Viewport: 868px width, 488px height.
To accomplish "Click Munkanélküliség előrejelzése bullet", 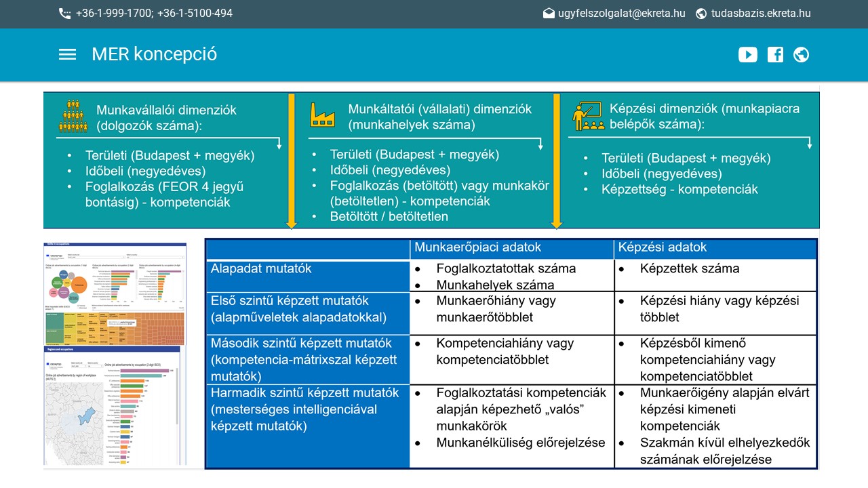I will [521, 443].
